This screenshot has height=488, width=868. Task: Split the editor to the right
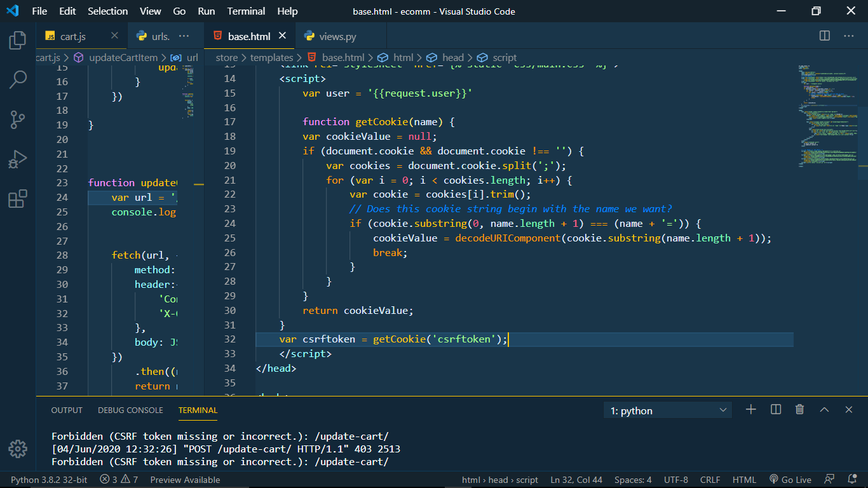coord(825,36)
